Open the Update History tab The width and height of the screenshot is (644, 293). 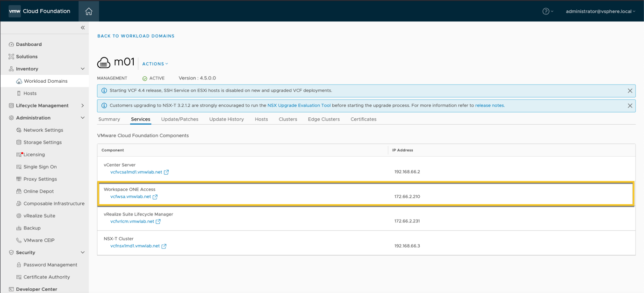click(227, 119)
